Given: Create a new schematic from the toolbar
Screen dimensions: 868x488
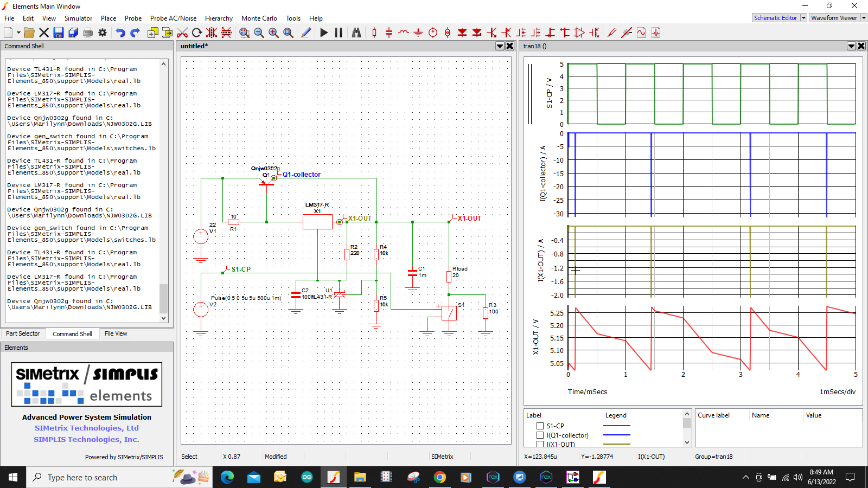Looking at the screenshot, I should pyautogui.click(x=8, y=33).
